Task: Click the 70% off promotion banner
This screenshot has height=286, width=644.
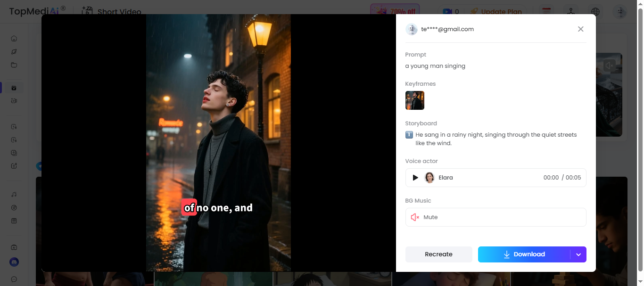Action: pyautogui.click(x=395, y=12)
